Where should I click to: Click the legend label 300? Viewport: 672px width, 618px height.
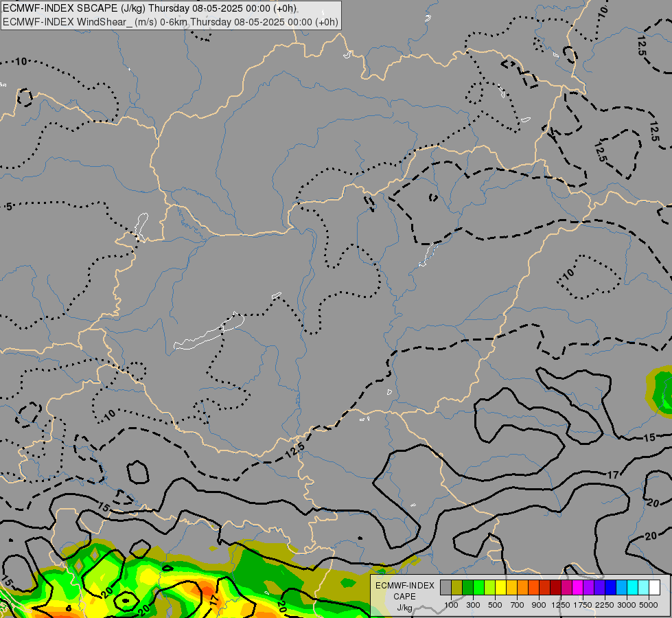[473, 605]
